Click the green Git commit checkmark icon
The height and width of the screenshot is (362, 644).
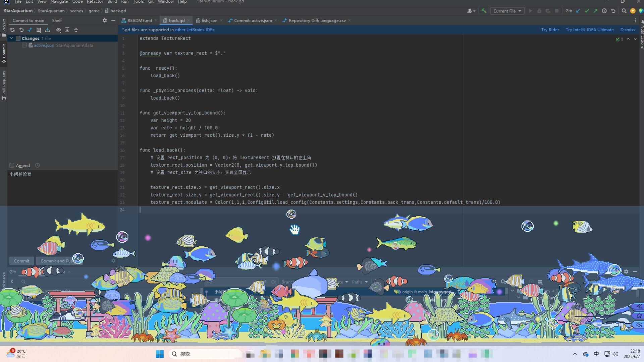[587, 11]
